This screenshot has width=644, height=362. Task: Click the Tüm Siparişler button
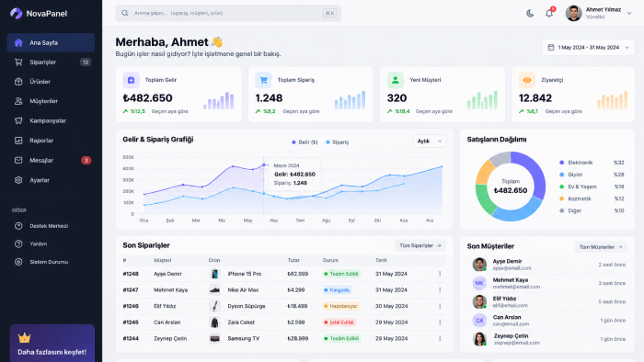click(x=420, y=245)
